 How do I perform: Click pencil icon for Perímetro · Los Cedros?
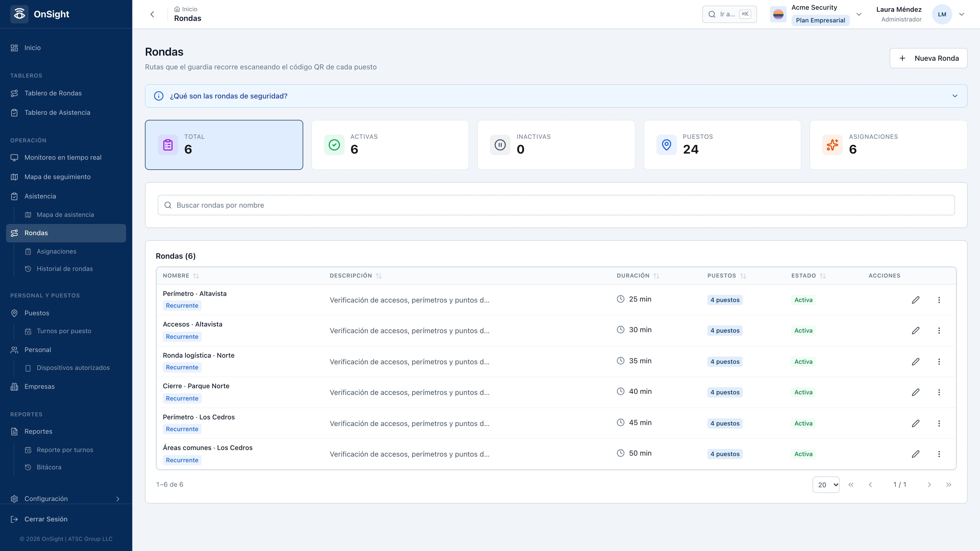(915, 423)
